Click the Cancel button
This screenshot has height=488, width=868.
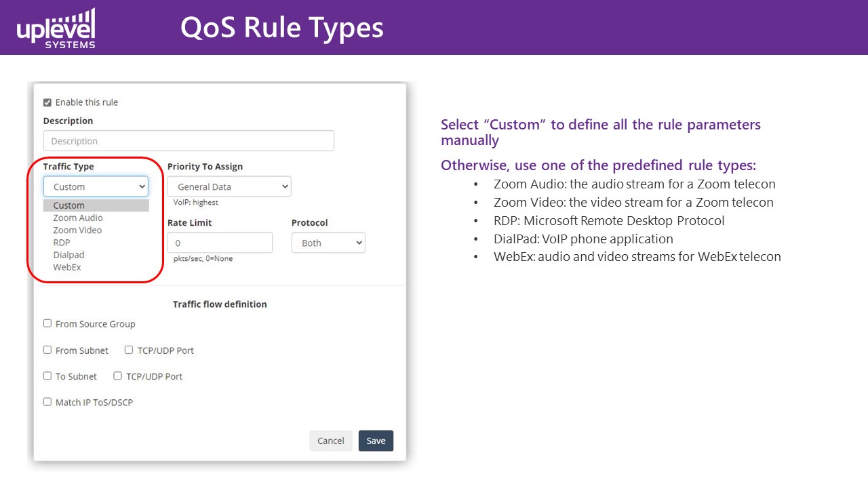331,441
